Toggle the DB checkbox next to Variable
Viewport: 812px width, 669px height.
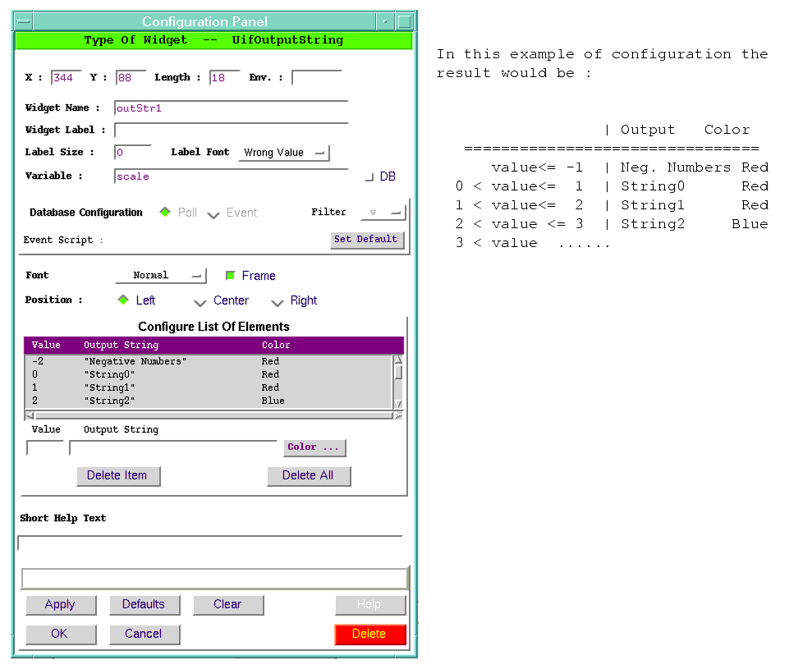(x=369, y=176)
